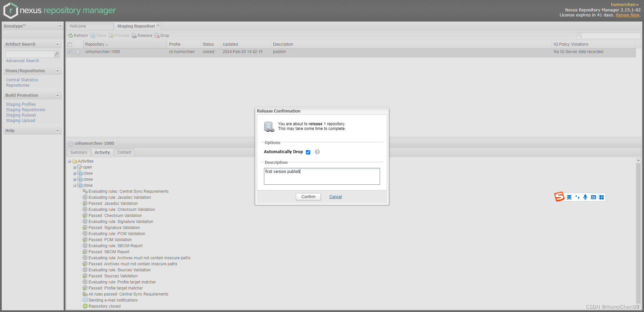The width and height of the screenshot is (644, 312).
Task: Click the Nexus hexagon logo
Action: click(x=10, y=10)
